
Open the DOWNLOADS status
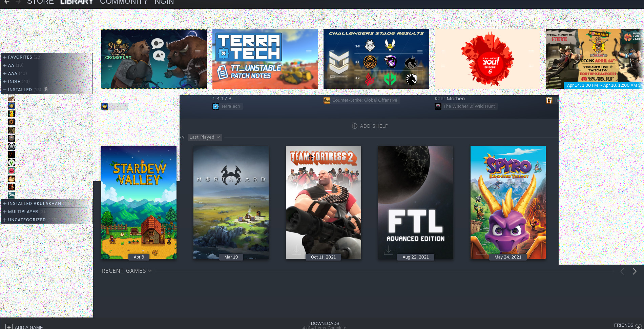pos(325,325)
